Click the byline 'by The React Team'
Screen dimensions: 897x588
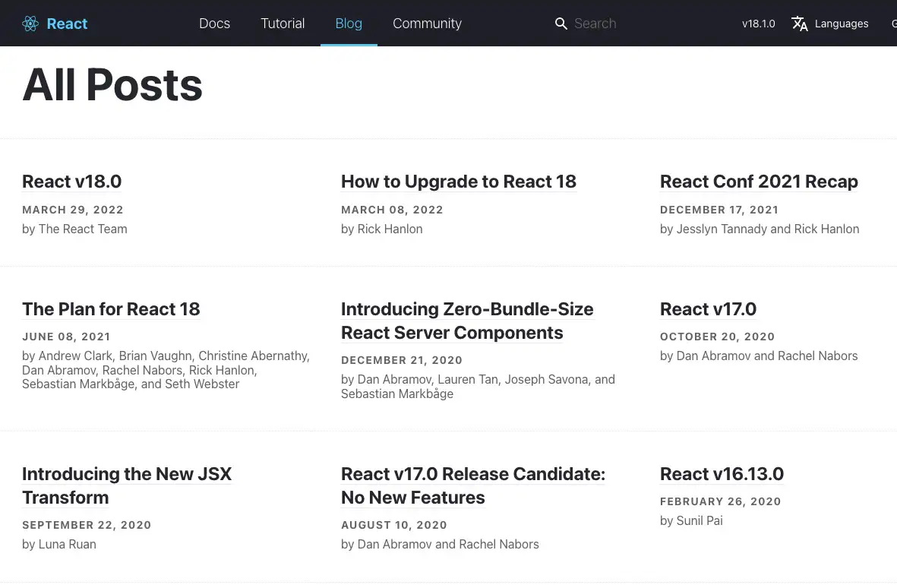[74, 229]
